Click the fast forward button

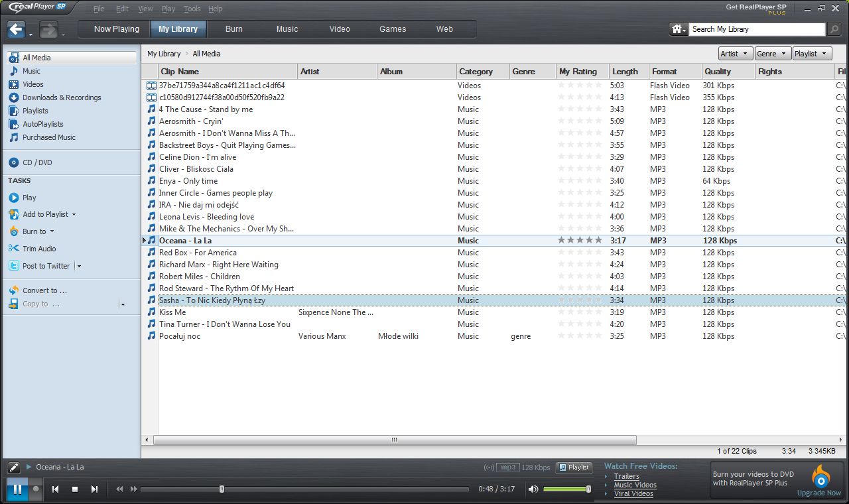(x=133, y=489)
